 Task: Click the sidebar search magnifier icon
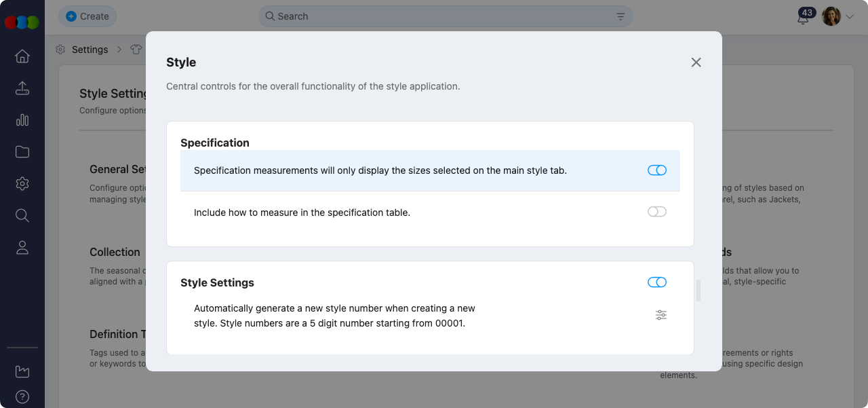point(22,216)
